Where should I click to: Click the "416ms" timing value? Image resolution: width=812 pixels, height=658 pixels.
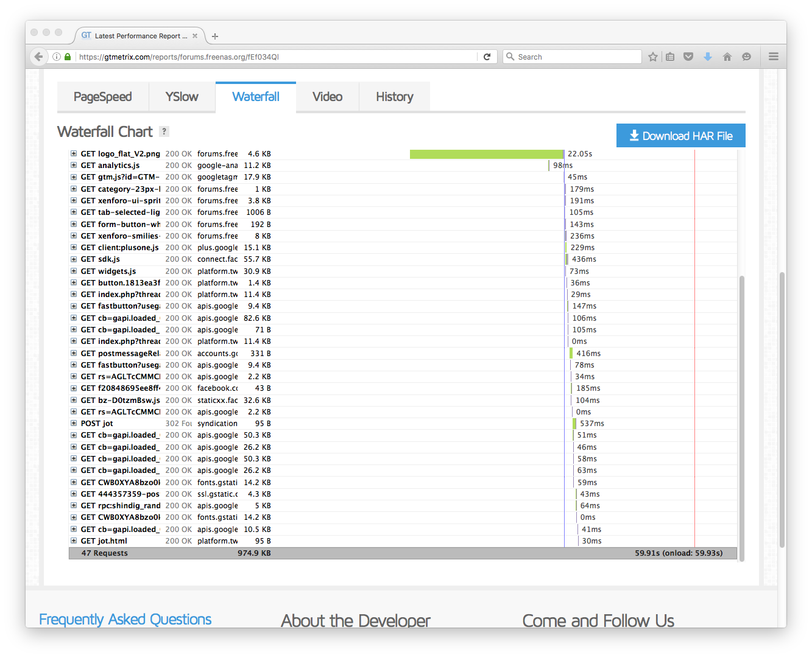click(x=588, y=354)
